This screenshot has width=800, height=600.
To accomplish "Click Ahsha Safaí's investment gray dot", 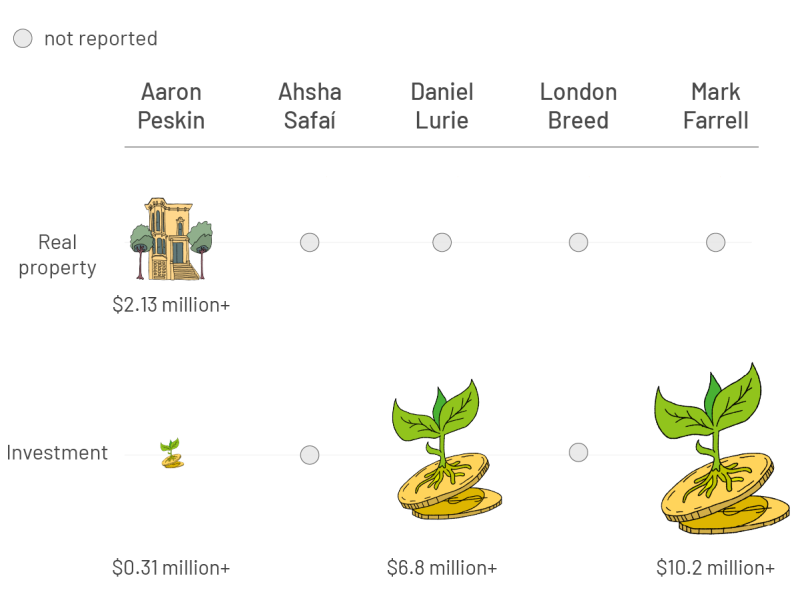I will [310, 455].
